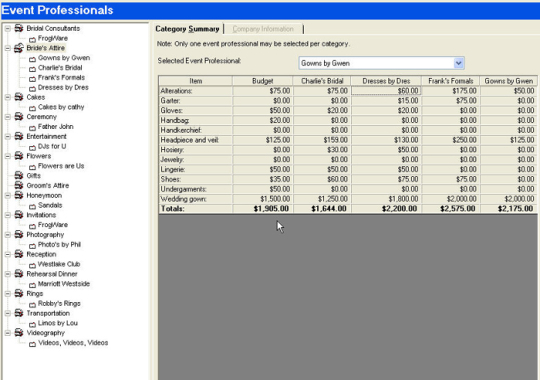Click the Entertainment category icon
The width and height of the screenshot is (540, 380).
click(x=19, y=136)
